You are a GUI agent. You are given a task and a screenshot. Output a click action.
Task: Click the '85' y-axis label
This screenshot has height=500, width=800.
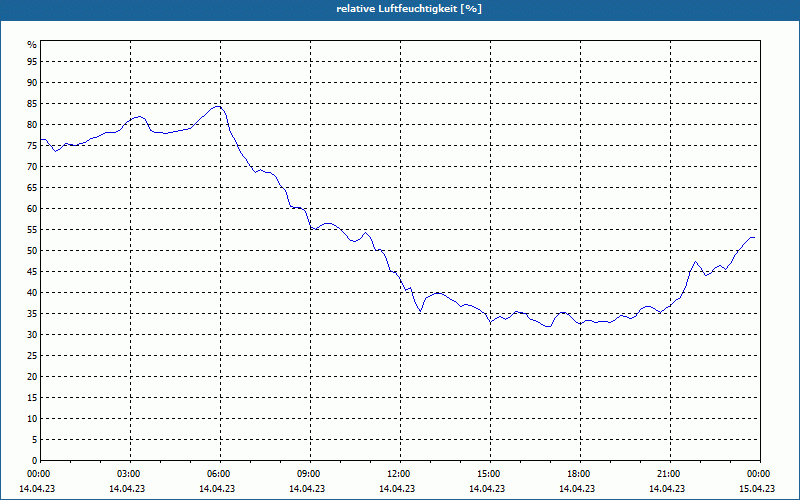tap(32, 104)
